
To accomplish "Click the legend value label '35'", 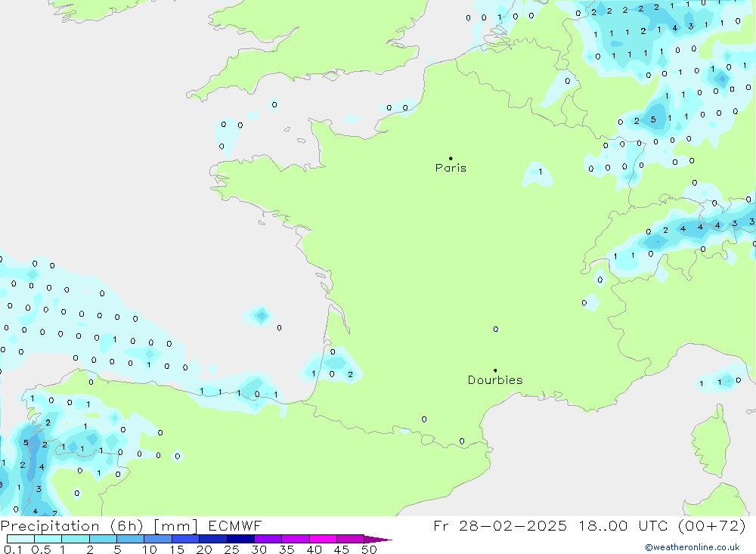I will [x=287, y=549].
